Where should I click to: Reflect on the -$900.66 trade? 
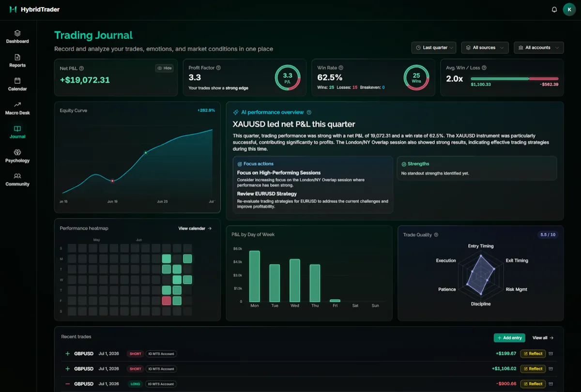tap(533, 384)
